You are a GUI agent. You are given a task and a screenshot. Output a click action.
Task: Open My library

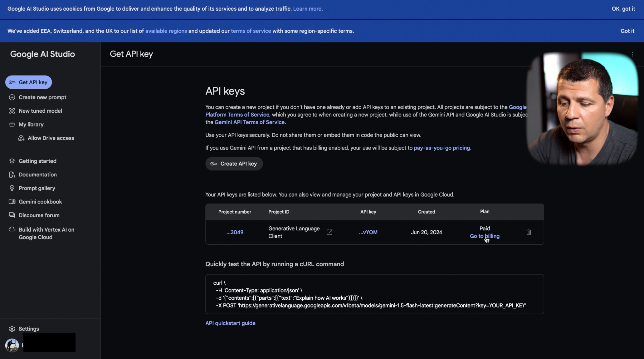click(x=31, y=125)
